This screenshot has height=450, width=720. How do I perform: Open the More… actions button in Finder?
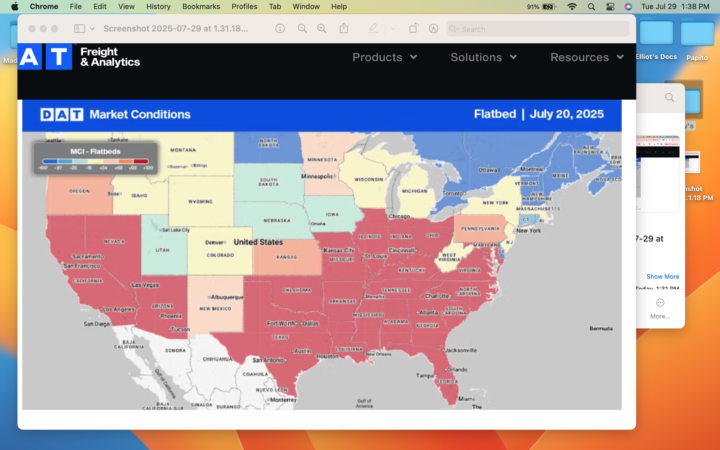click(660, 309)
